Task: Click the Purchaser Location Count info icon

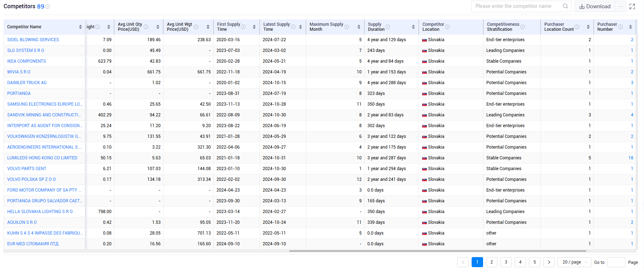Action: pos(577,27)
